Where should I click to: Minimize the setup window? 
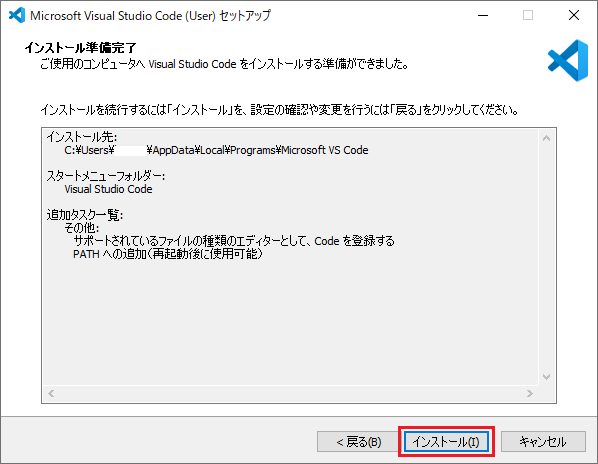483,15
